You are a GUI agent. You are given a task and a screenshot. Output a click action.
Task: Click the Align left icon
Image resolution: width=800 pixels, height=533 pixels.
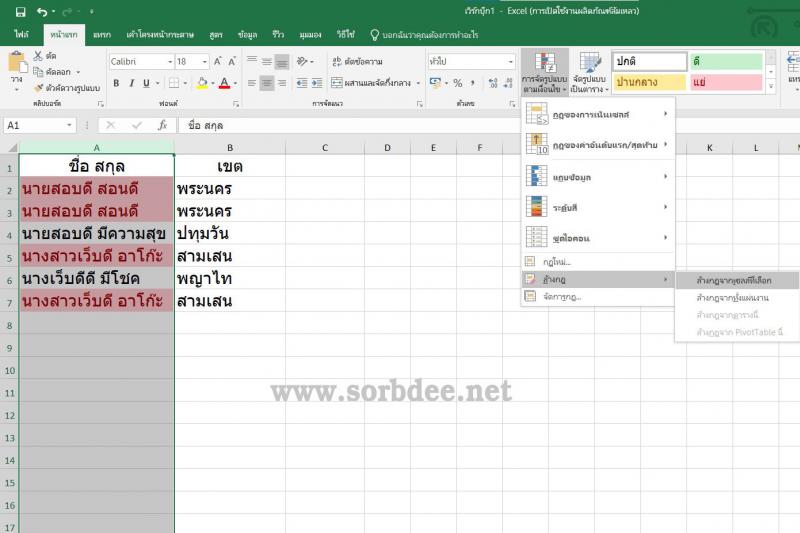point(252,83)
